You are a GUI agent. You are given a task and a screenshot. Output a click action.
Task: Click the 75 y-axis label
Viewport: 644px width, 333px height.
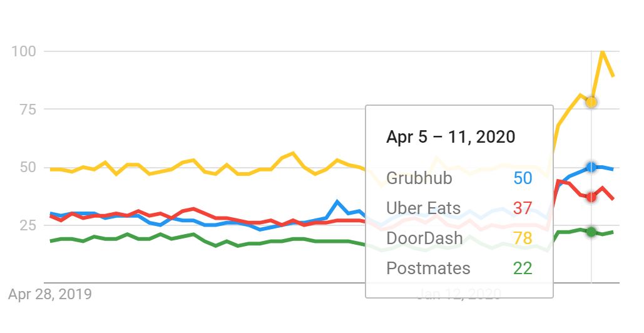(x=28, y=109)
